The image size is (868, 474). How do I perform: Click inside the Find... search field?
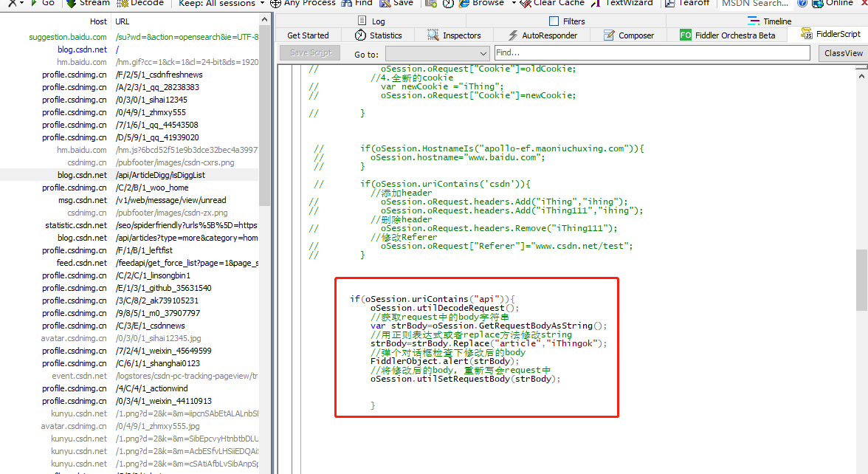point(650,52)
